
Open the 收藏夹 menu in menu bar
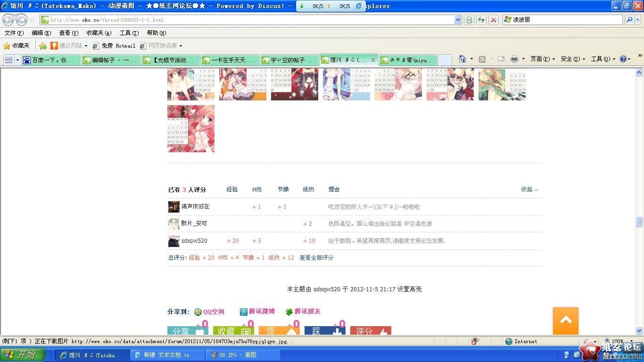pyautogui.click(x=99, y=33)
